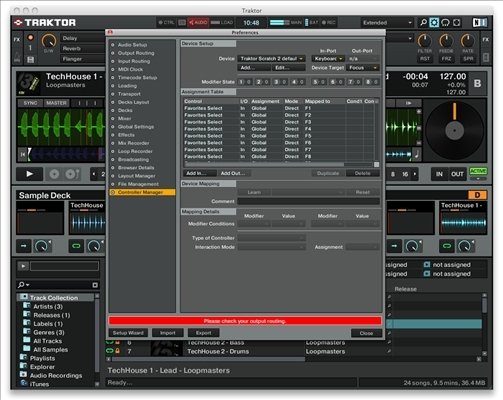Screen dimensions: 503x400
Task: Click the Deck D letter badge
Action: pos(477,195)
